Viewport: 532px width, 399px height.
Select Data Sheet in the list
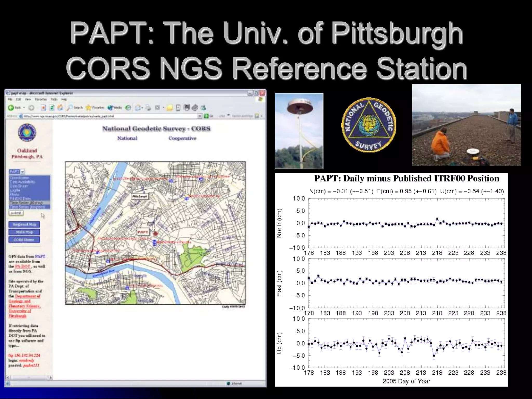(x=30, y=186)
